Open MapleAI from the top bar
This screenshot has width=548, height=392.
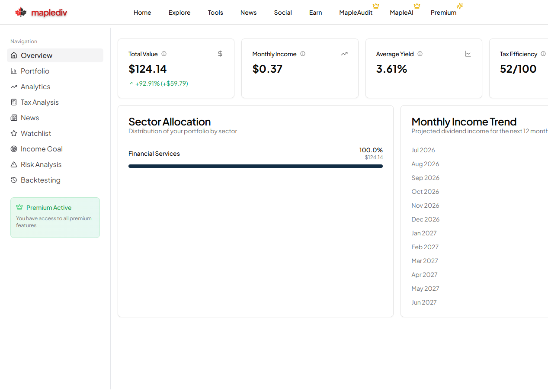(x=401, y=13)
